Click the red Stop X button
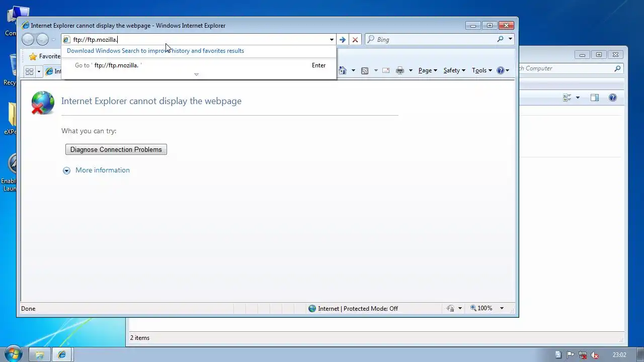Viewport: 644px width, 362px height. [x=355, y=39]
